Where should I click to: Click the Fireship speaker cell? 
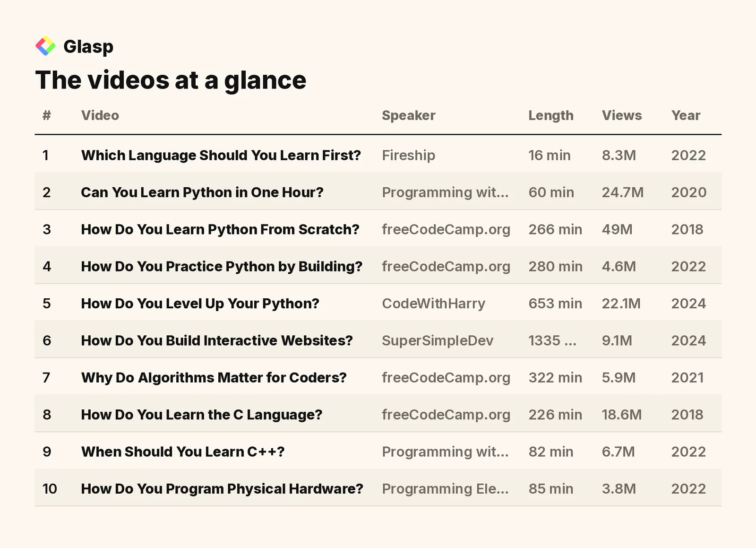tap(409, 155)
